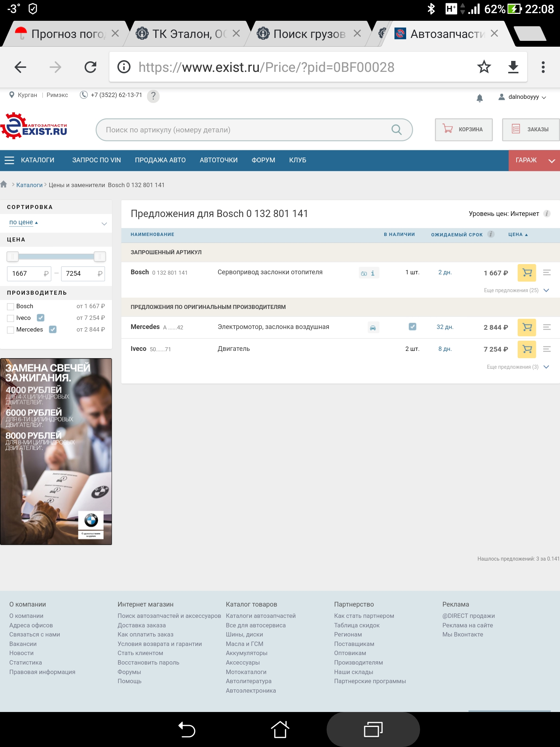
Task: Bookmark the page with the star icon
Action: 484,67
